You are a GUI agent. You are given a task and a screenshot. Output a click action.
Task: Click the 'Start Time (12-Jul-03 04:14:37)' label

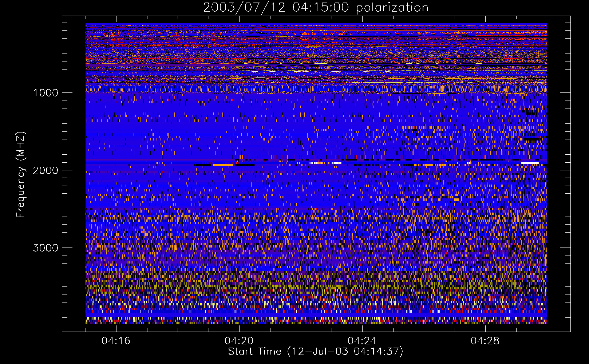tap(316, 352)
